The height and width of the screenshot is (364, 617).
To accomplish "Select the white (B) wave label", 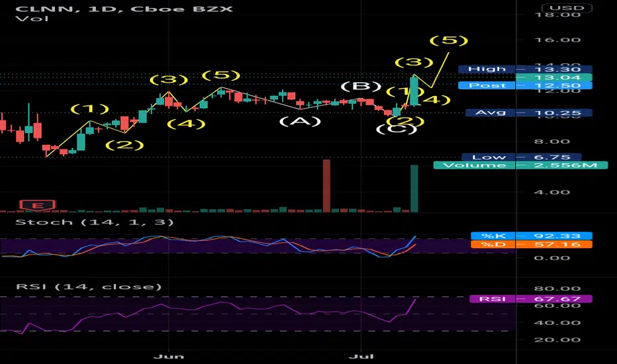I will pos(361,87).
